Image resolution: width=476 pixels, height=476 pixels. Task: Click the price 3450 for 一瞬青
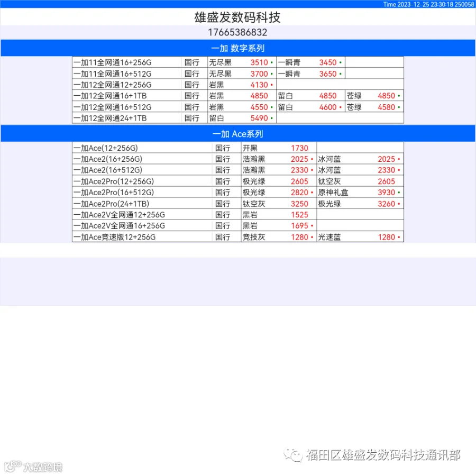coord(328,62)
